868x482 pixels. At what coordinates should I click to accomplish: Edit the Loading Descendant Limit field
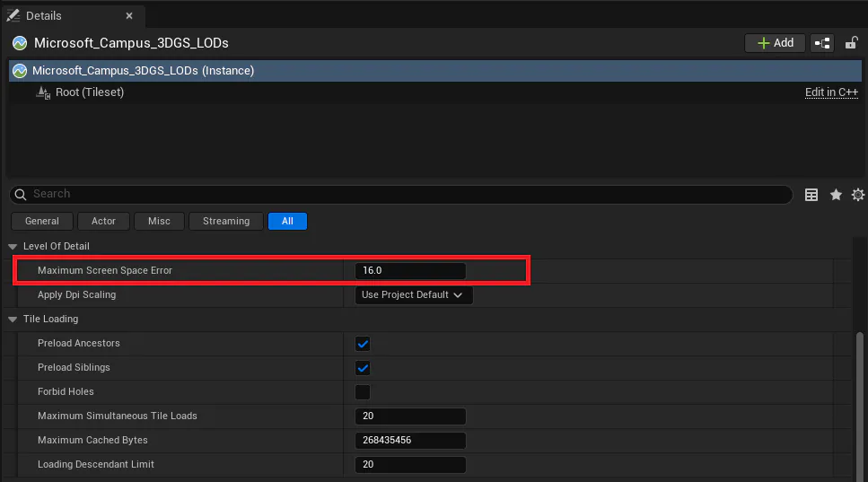point(410,465)
